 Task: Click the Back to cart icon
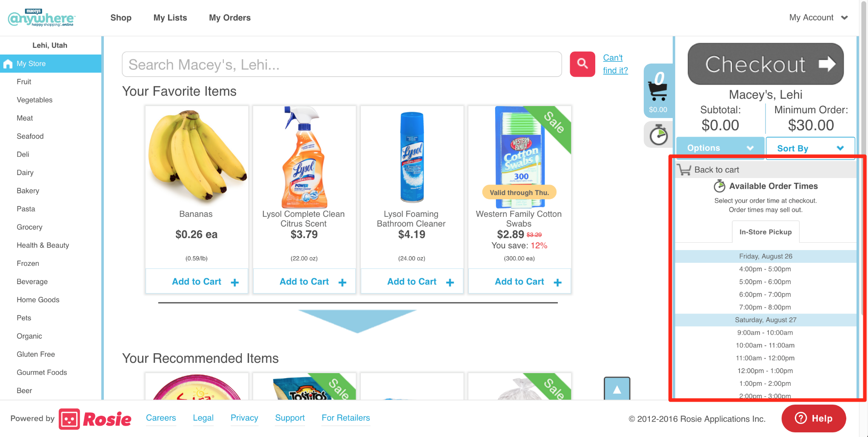(x=685, y=170)
